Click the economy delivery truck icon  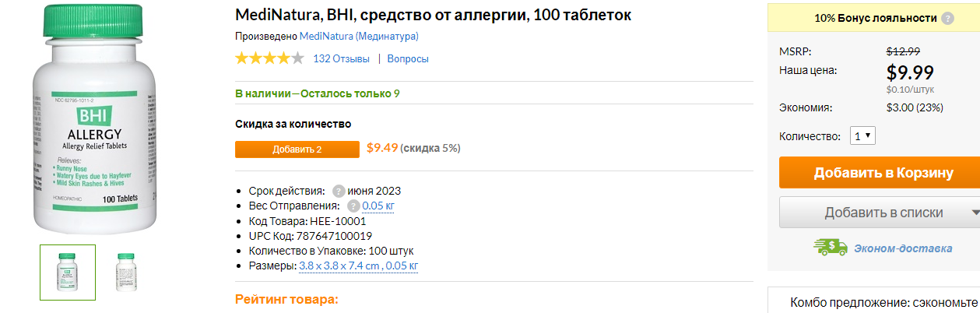[x=830, y=248]
